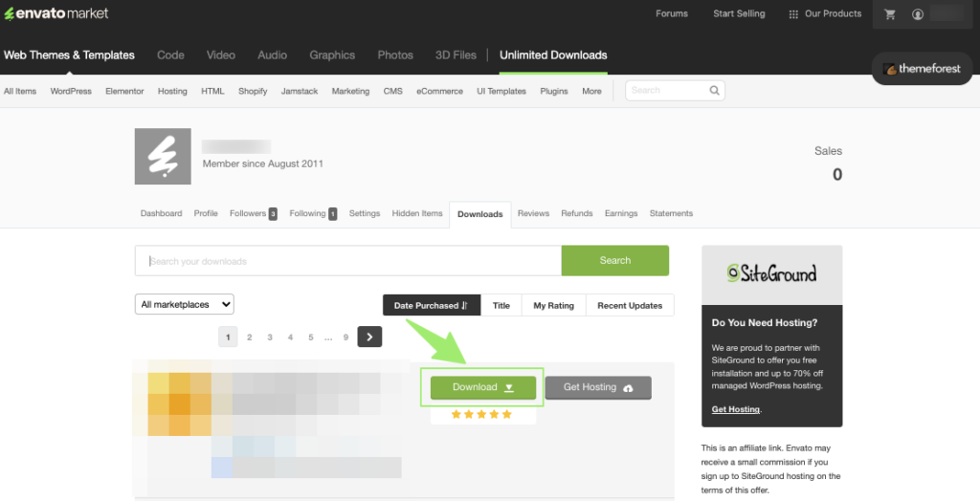Viewport: 980px width, 501px height.
Task: Click the five-star rating under Download
Action: [481, 414]
